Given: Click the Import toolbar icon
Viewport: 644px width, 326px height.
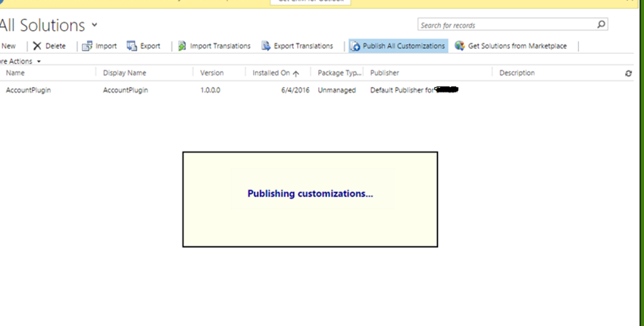Looking at the screenshot, I should pyautogui.click(x=87, y=46).
